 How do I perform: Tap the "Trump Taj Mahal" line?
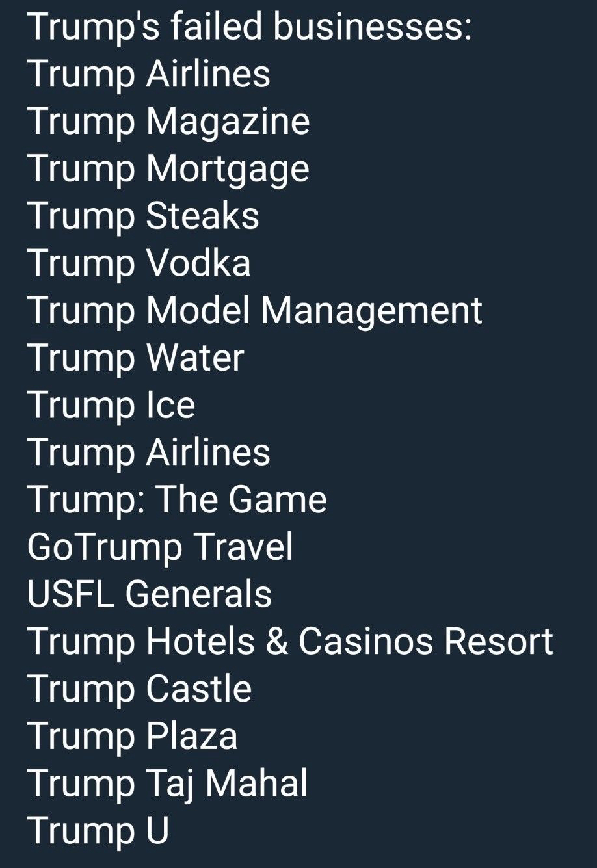point(167,783)
